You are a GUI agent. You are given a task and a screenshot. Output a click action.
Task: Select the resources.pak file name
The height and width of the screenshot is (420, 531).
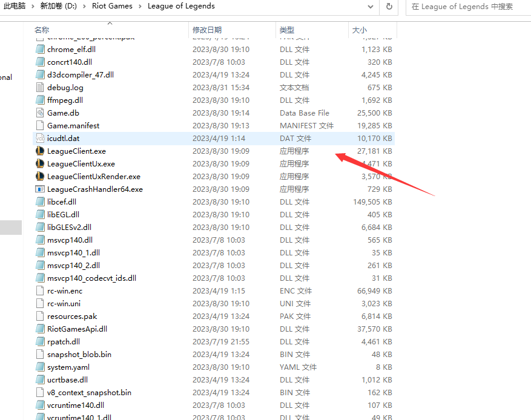pyautogui.click(x=72, y=317)
